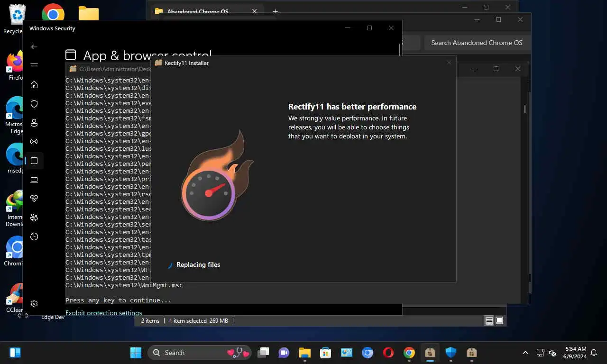Screen dimensions: 607x364
Task: Open Account protection person icon
Action: click(x=34, y=123)
